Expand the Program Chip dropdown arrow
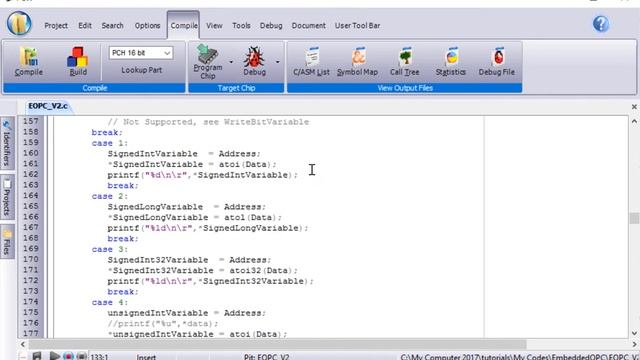 click(231, 62)
